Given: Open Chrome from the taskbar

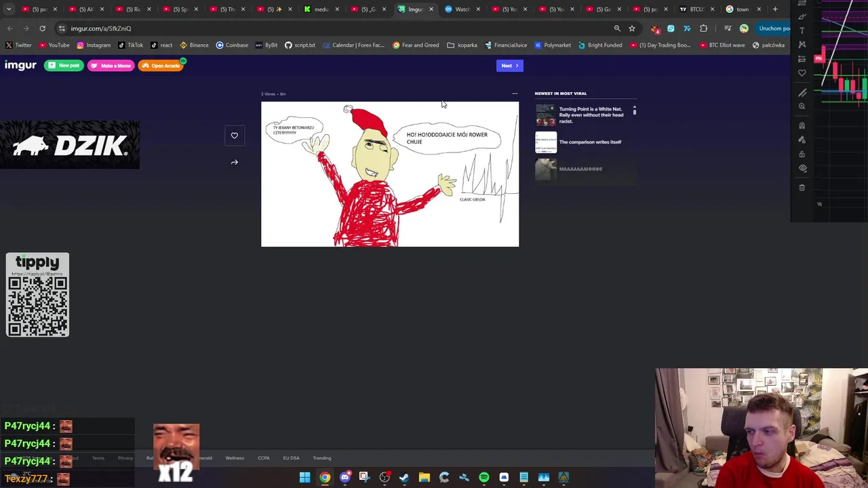Looking at the screenshot, I should (325, 478).
